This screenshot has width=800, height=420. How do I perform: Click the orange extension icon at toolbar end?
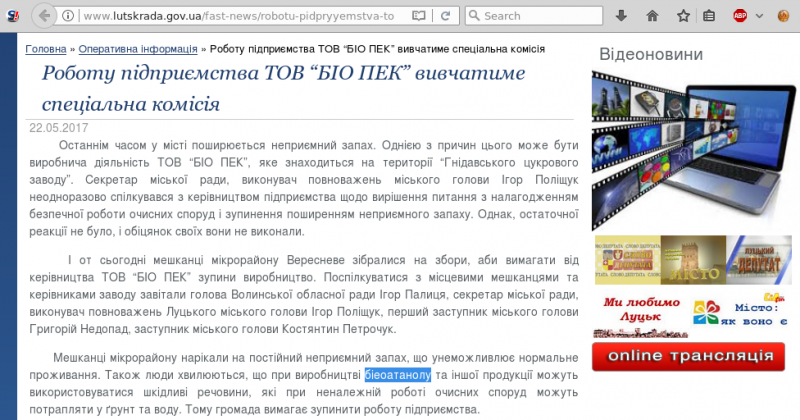pyautogui.click(x=783, y=16)
